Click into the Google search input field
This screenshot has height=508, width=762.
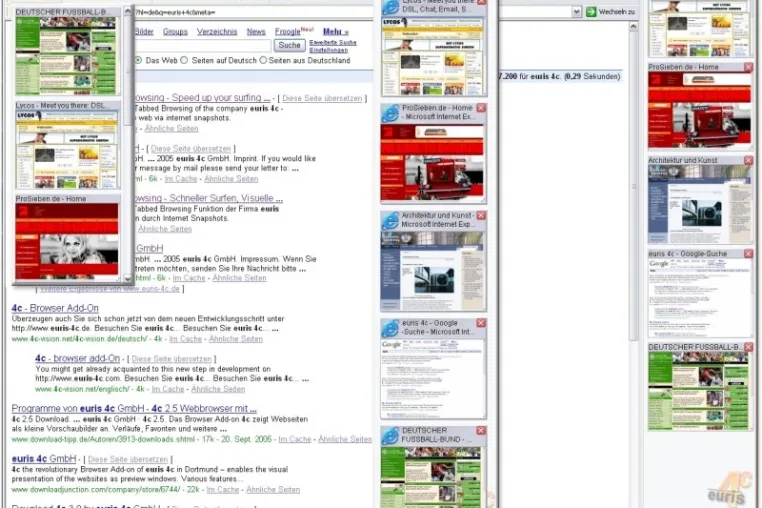point(202,46)
